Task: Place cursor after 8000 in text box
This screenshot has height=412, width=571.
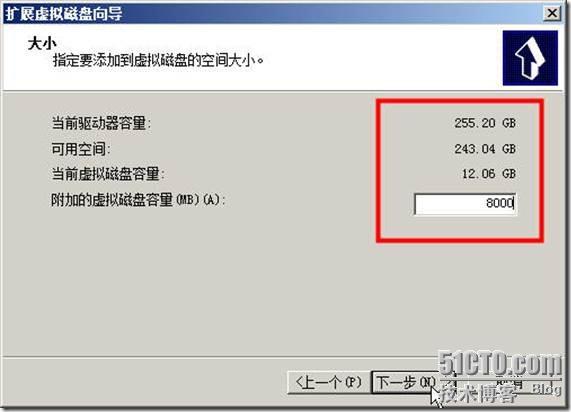Action: [x=513, y=203]
